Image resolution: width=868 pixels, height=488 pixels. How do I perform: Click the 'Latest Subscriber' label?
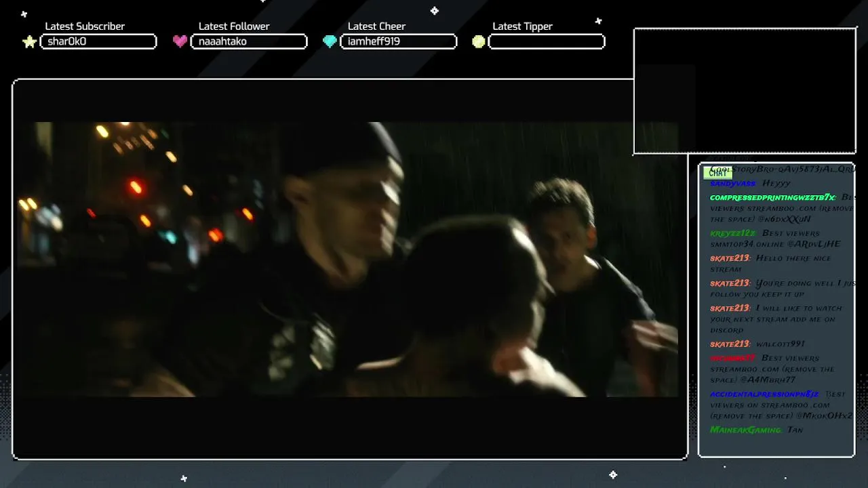85,26
